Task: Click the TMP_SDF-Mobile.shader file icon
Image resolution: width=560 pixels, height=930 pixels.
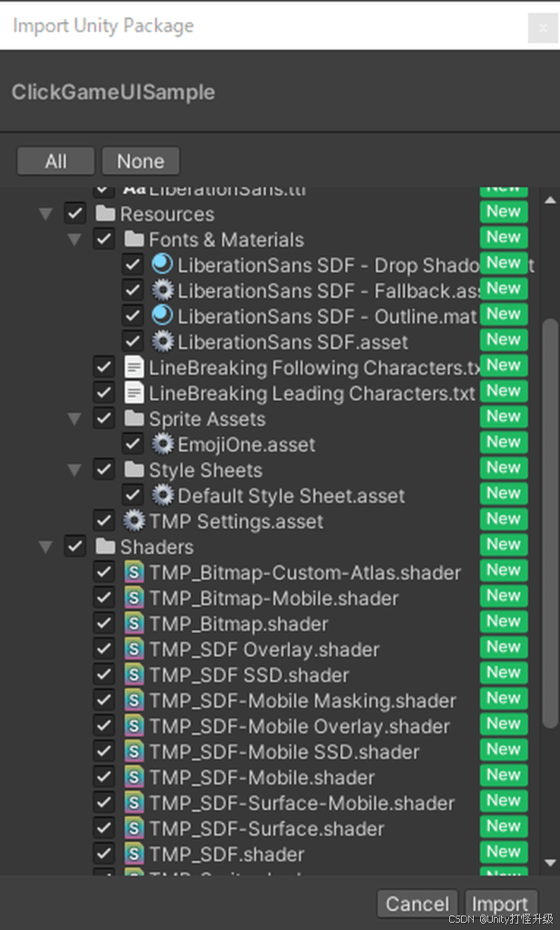Action: click(134, 777)
